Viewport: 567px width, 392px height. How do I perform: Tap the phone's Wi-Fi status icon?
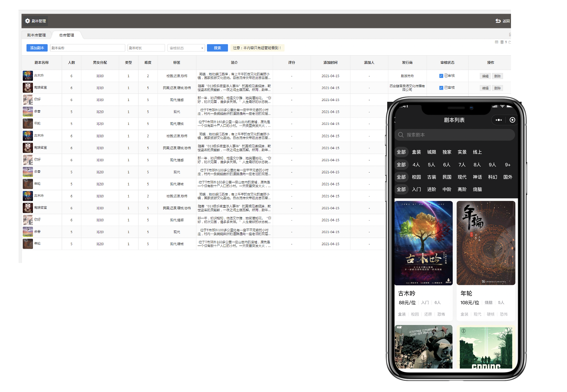(x=502, y=106)
